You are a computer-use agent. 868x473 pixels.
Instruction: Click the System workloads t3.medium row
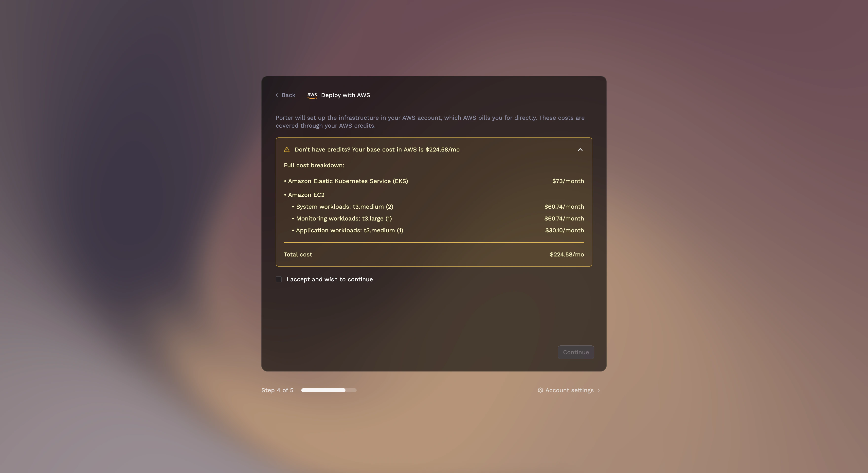pyautogui.click(x=438, y=207)
